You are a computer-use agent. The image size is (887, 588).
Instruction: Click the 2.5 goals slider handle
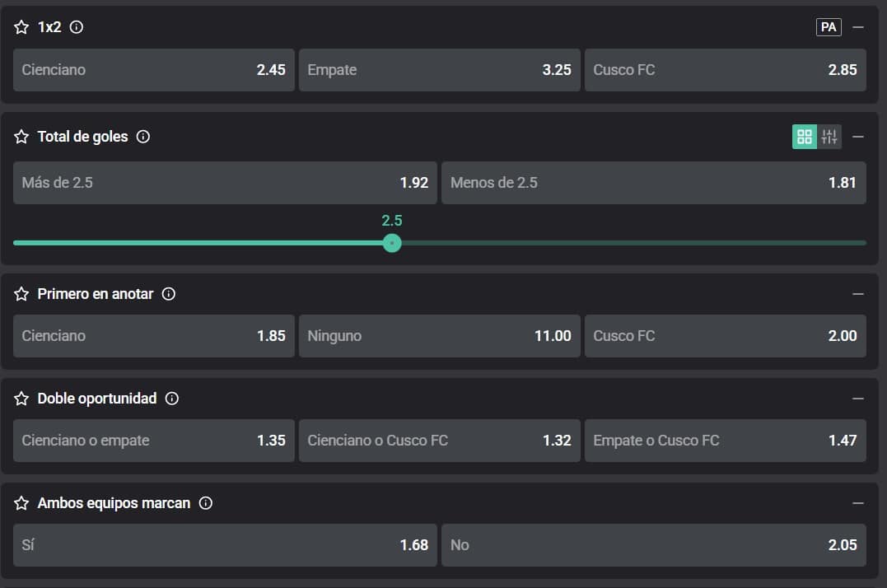pyautogui.click(x=392, y=243)
